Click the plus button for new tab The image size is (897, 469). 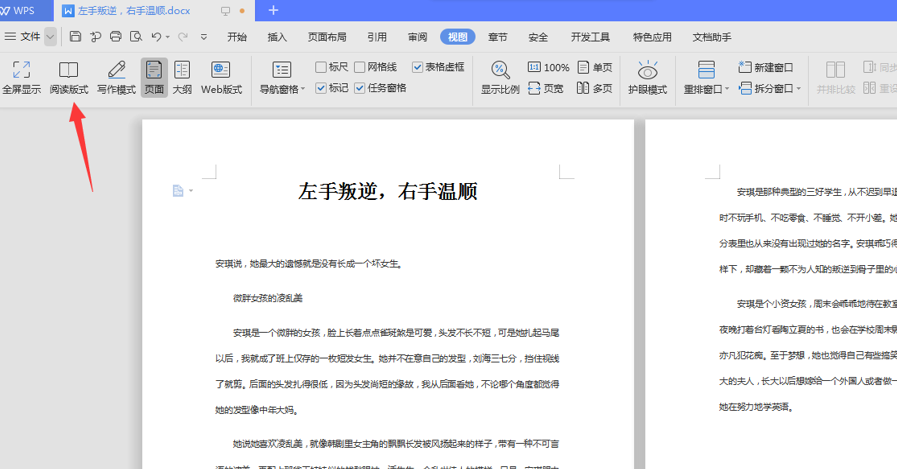tap(273, 10)
